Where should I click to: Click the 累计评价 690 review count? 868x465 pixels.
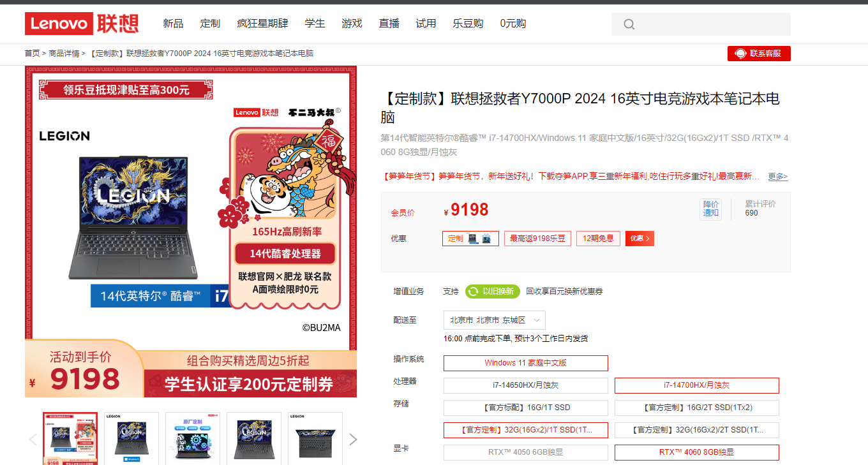pyautogui.click(x=760, y=209)
